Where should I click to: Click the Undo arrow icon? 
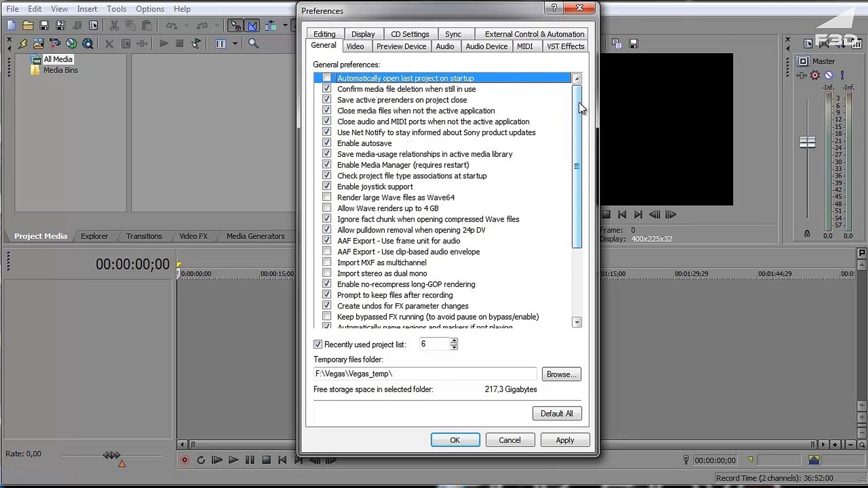(x=171, y=25)
